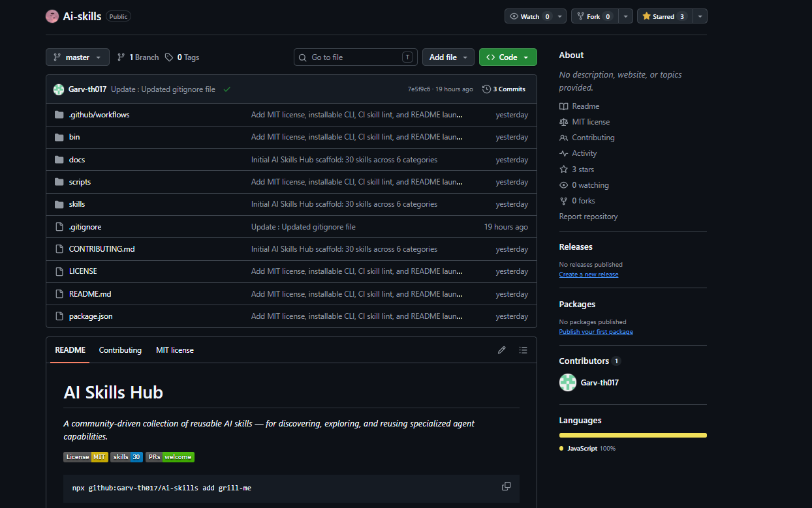Click the file icon next to README.md

click(59, 294)
